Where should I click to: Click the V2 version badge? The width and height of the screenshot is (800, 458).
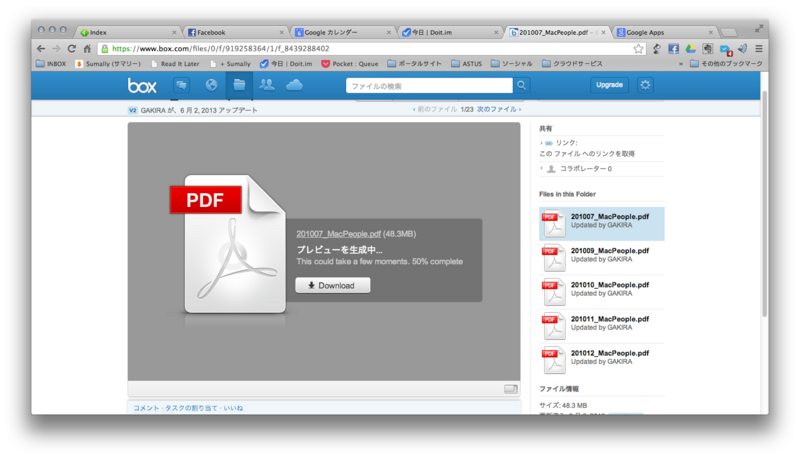coord(133,110)
